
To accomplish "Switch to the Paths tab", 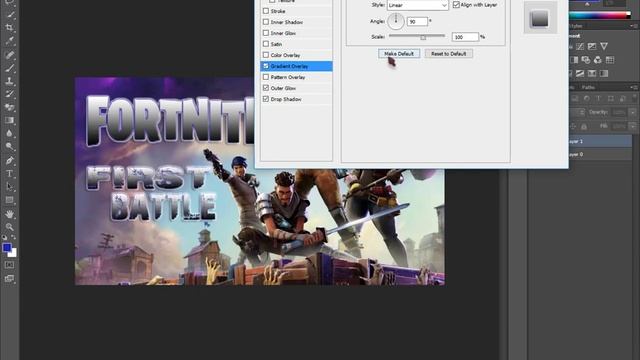I will click(588, 87).
